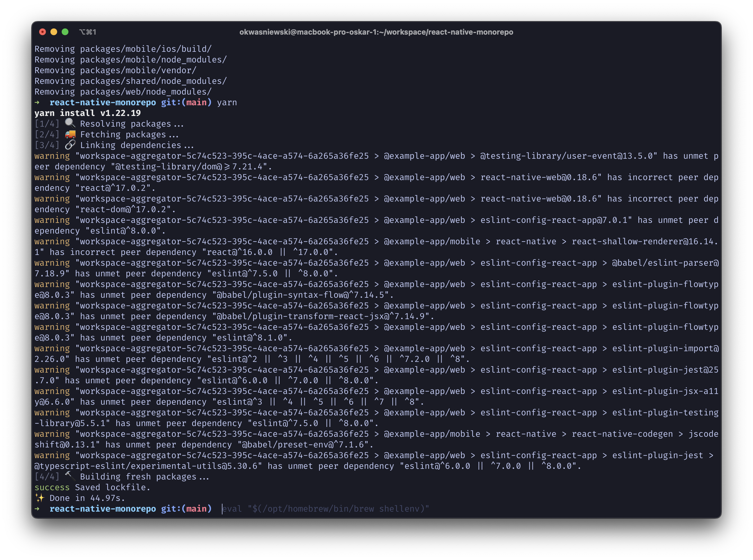Click the text cursor after eval command

click(223, 509)
